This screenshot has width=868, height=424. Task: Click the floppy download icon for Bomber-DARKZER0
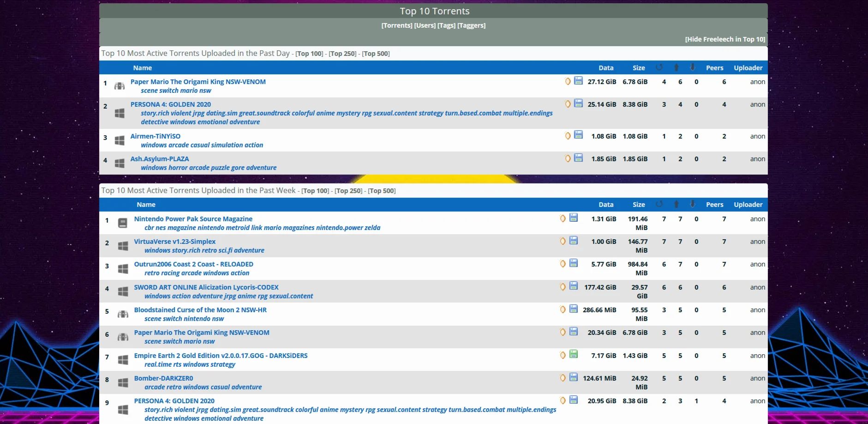click(x=574, y=377)
